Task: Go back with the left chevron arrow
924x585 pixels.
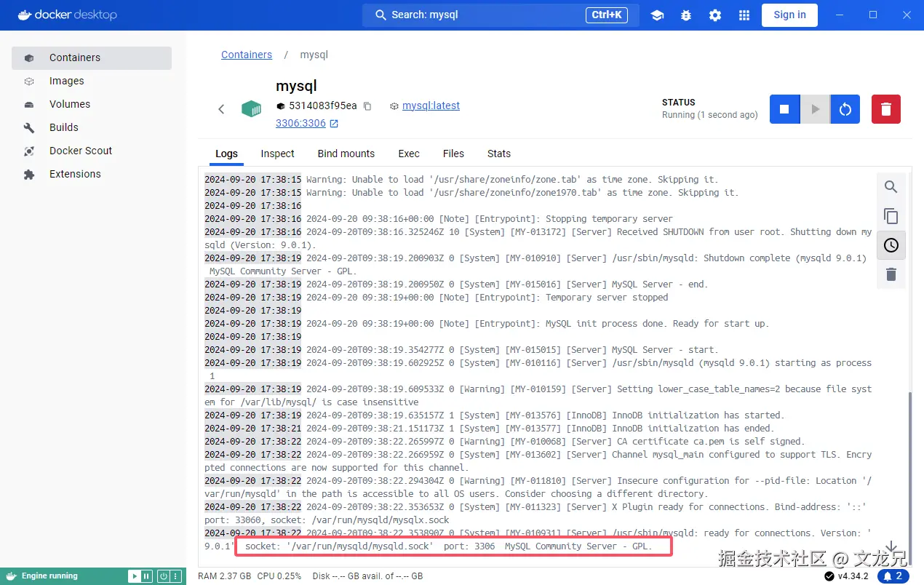Action: point(221,109)
